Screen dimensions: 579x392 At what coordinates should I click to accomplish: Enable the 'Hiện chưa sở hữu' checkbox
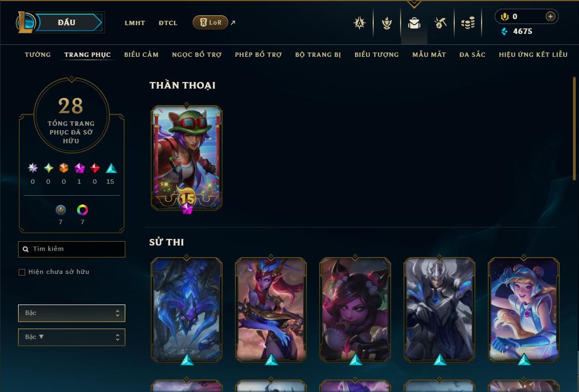pyautogui.click(x=22, y=272)
